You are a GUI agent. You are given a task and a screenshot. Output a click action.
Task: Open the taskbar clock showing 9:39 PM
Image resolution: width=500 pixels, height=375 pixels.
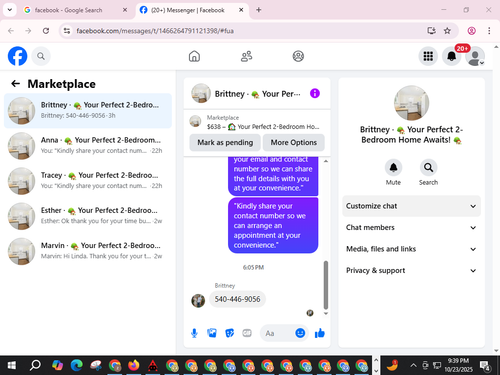(x=458, y=365)
